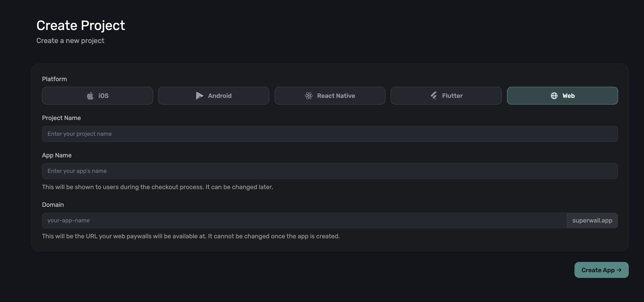Click the globe icon on Web
This screenshot has width=644, height=302.
coord(554,96)
